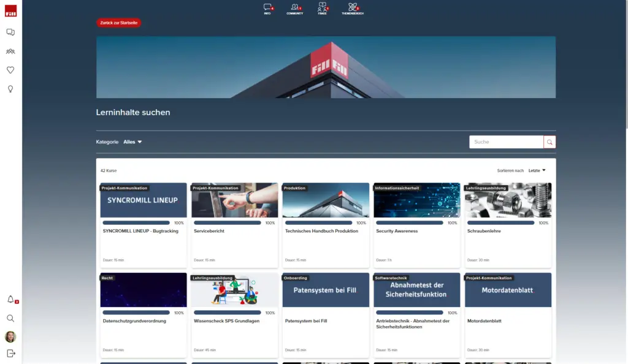Open favorites heart icon in sidebar

point(10,70)
